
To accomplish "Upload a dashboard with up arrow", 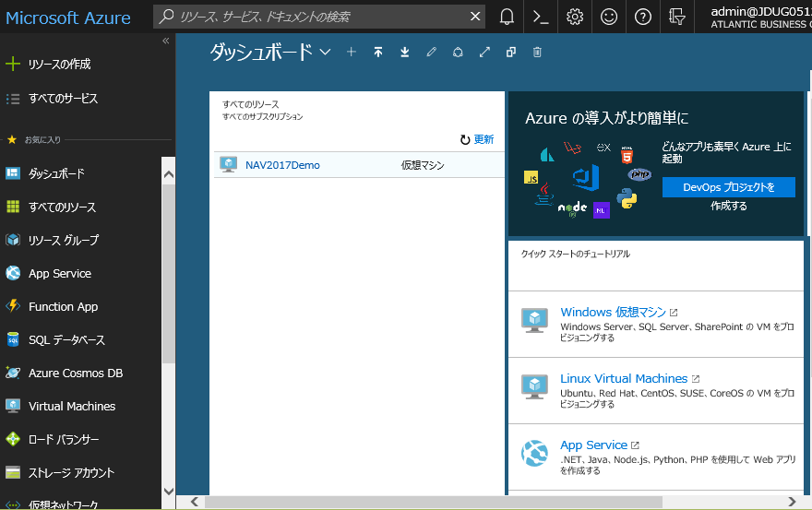I will click(x=378, y=52).
